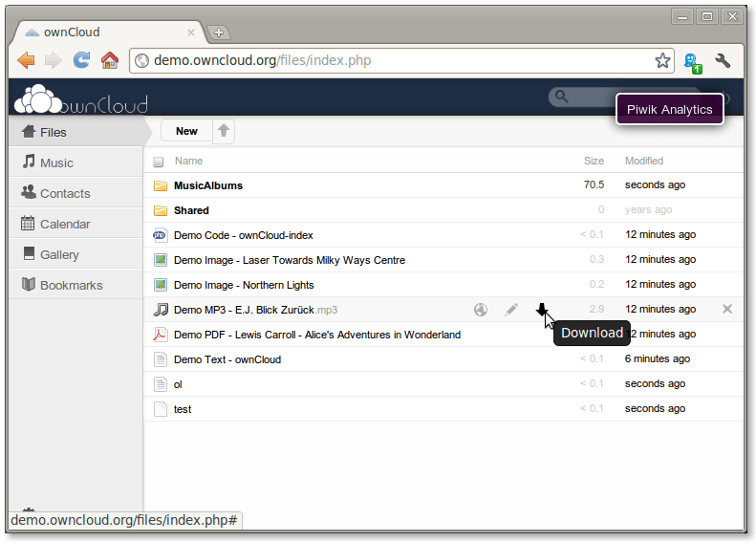Viewport: 756px width, 542px height.
Task: Open Demo Code - ownCloud-index file
Action: tap(244, 235)
